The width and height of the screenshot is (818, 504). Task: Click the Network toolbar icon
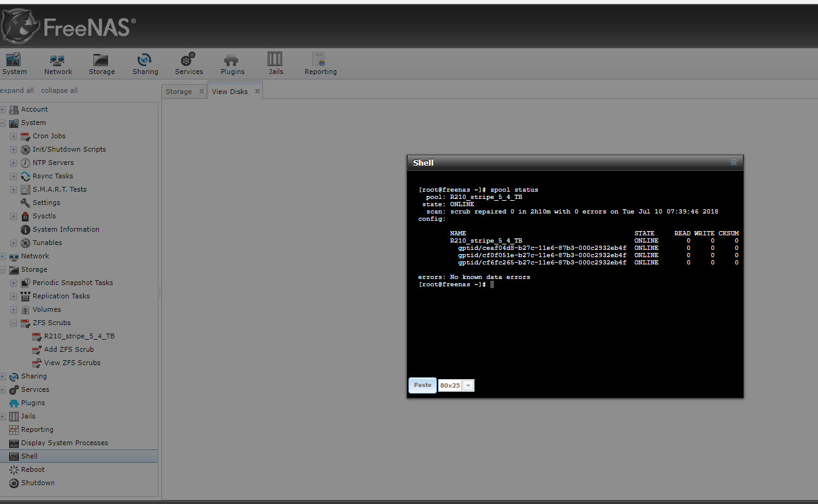point(58,64)
